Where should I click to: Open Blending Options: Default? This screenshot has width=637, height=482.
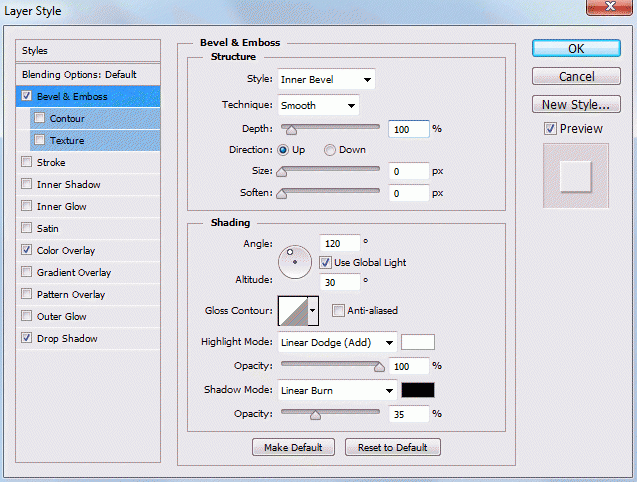[x=88, y=75]
